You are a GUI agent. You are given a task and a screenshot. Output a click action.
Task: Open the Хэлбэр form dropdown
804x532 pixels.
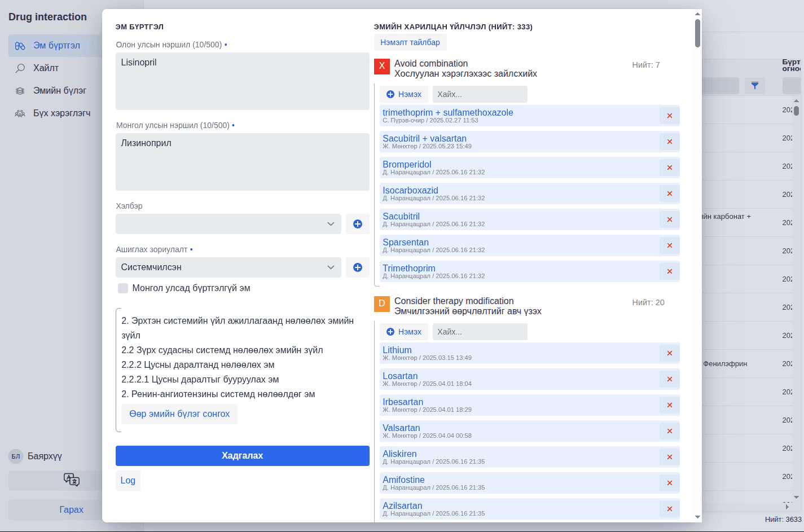pos(228,224)
